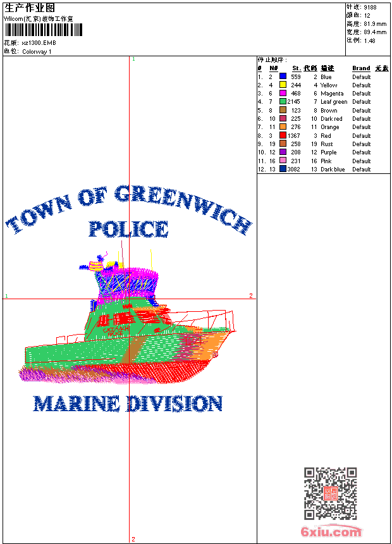Click stitch count '208' in Purple row
Screen dimensions: 392x544
pyautogui.click(x=296, y=152)
